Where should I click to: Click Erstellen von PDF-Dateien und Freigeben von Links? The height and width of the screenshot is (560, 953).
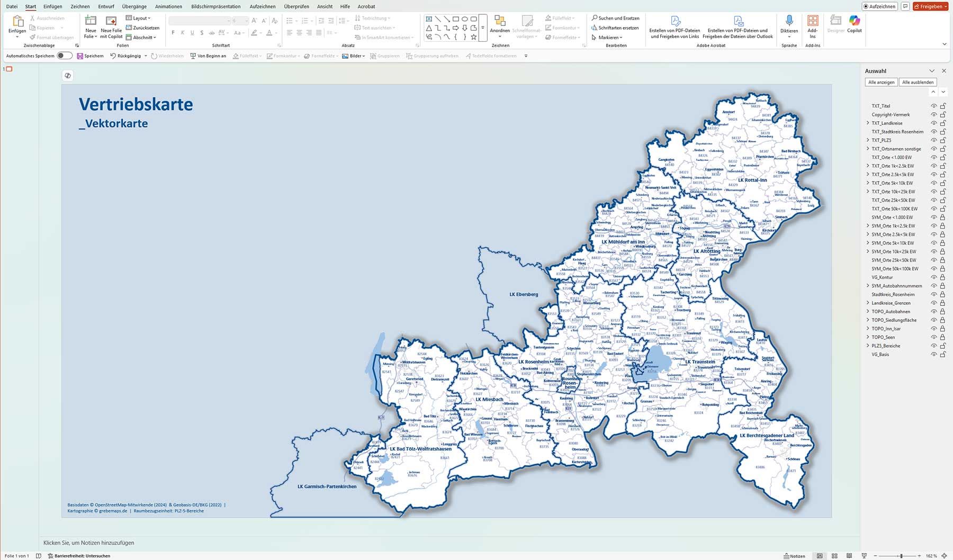point(675,26)
